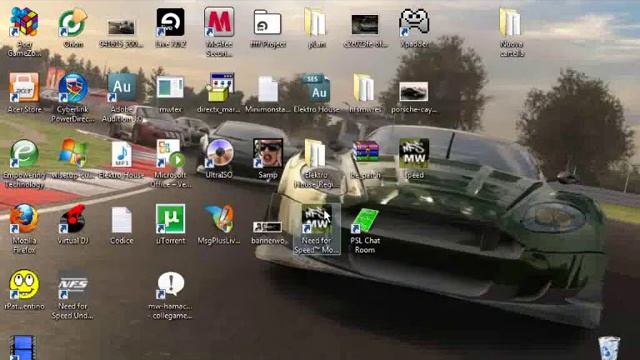Select the porsche-cay image thumbnail

click(x=414, y=91)
